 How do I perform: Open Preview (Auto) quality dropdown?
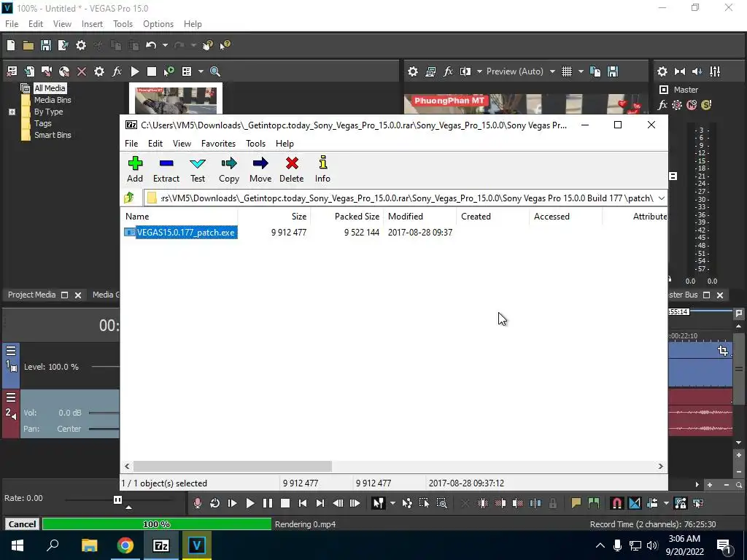pyautogui.click(x=552, y=71)
